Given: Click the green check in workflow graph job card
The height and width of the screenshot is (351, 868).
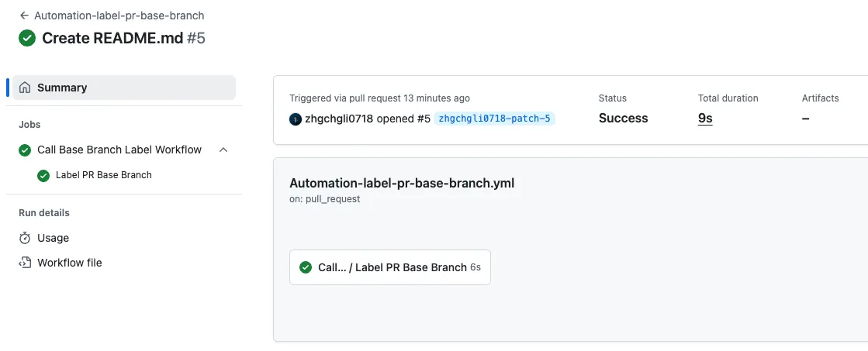Looking at the screenshot, I should click(306, 267).
